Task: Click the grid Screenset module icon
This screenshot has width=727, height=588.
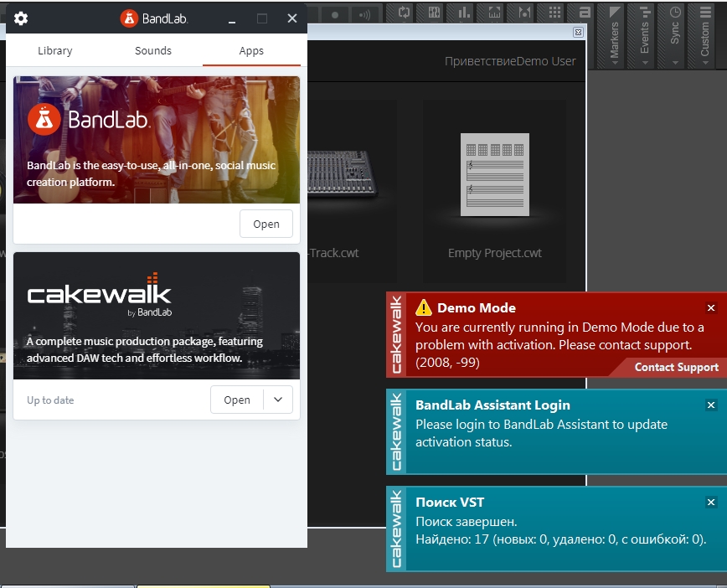Action: point(554,12)
